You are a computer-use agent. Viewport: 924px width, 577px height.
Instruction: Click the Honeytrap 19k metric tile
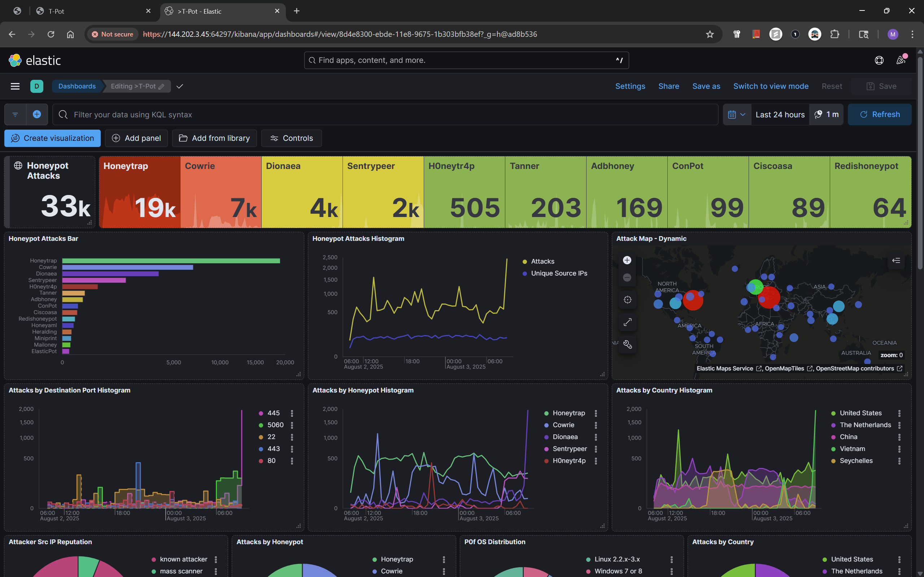(140, 192)
